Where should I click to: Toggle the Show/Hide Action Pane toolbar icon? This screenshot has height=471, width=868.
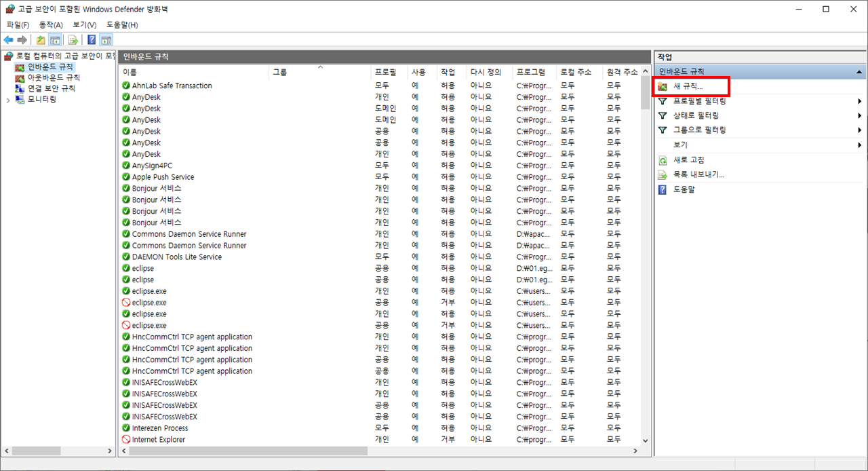106,40
